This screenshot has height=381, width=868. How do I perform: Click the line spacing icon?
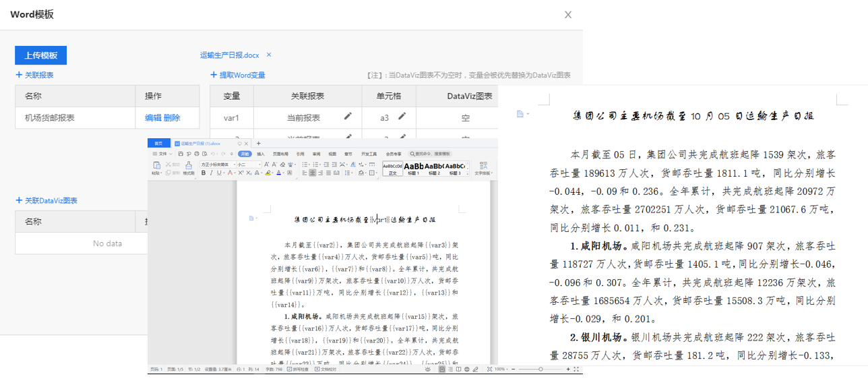click(348, 173)
